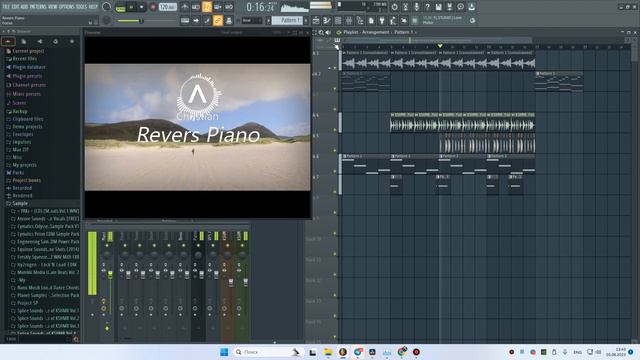Viewport: 640px width, 360px height.
Task: Open the Mixer toolbar icon
Action: [349, 20]
